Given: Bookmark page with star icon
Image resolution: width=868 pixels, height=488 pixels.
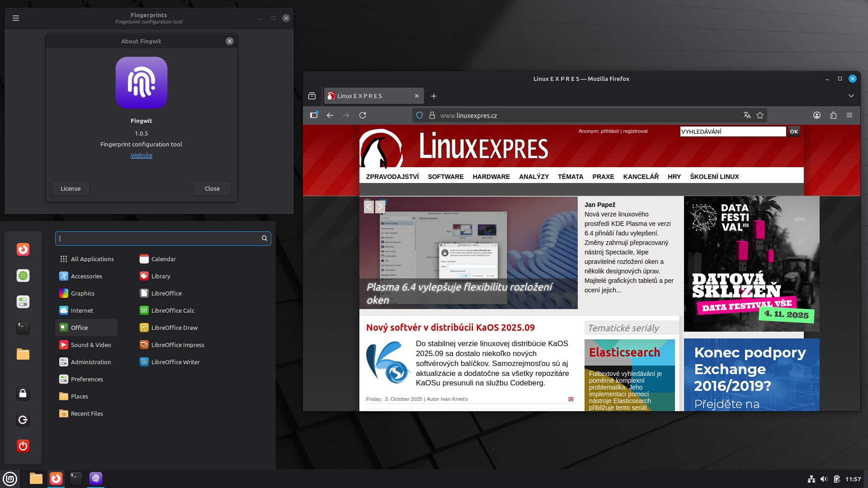Looking at the screenshot, I should tap(760, 115).
